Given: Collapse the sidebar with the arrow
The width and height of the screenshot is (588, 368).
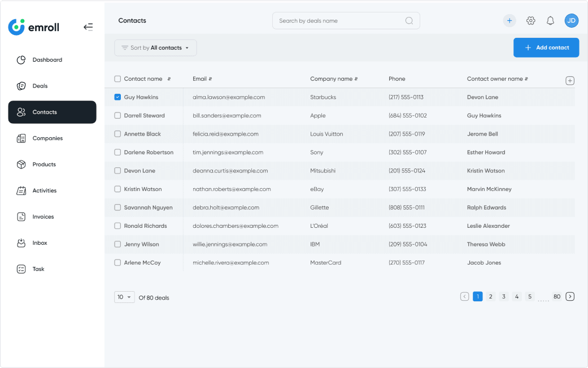Looking at the screenshot, I should pyautogui.click(x=88, y=27).
